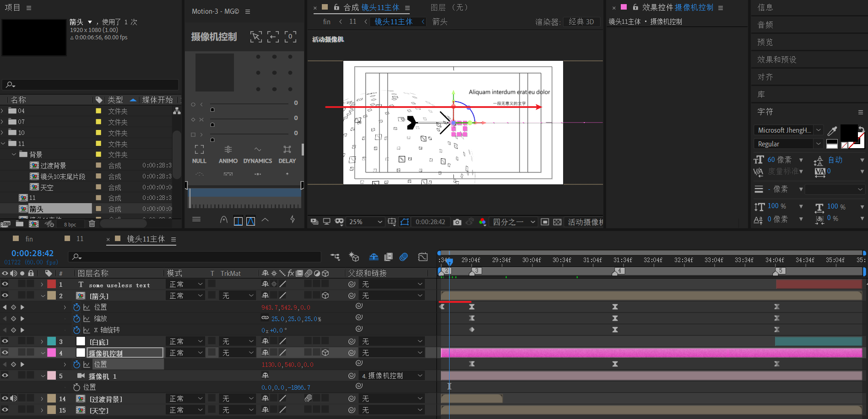The image size is (868, 419).
Task: Toggle stopwatch for 缩放 property
Action: pyautogui.click(x=76, y=319)
